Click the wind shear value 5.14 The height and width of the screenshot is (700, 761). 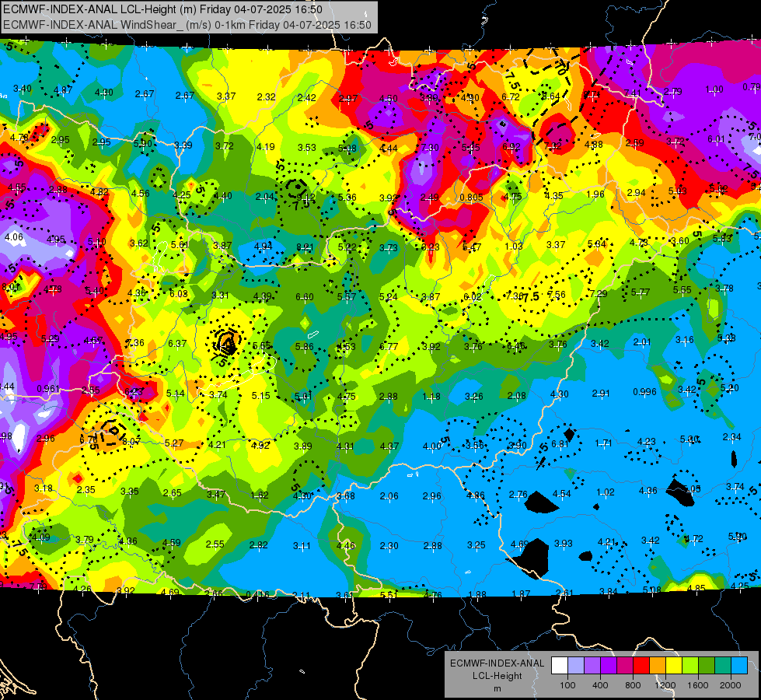point(175,393)
